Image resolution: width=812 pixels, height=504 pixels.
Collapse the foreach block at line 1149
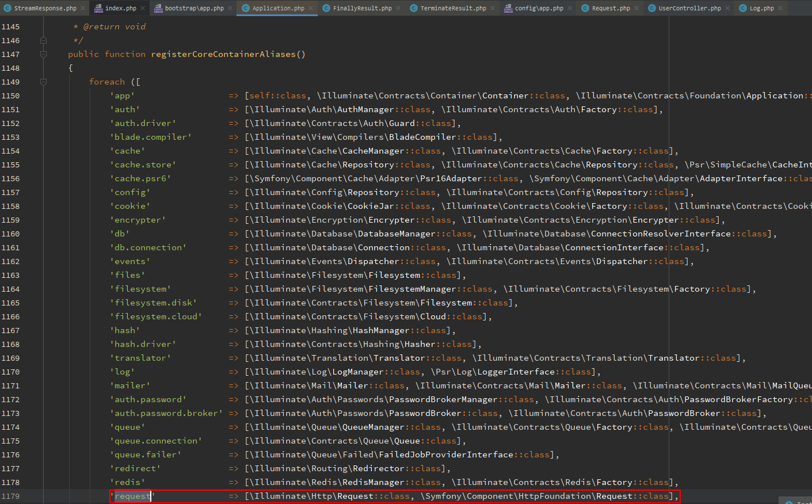[x=43, y=82]
